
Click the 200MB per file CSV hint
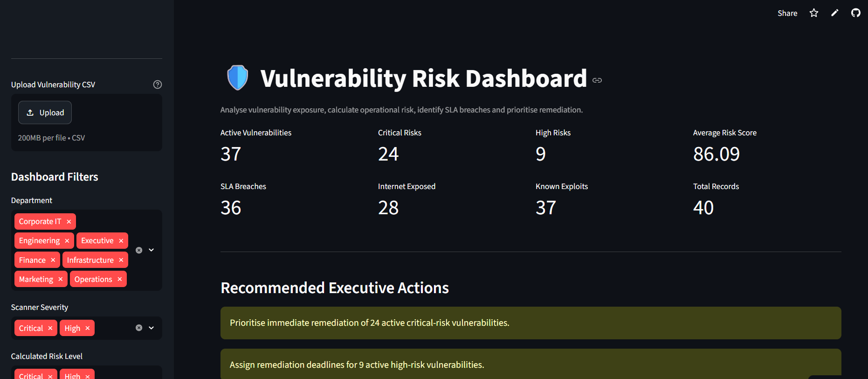[x=51, y=138]
